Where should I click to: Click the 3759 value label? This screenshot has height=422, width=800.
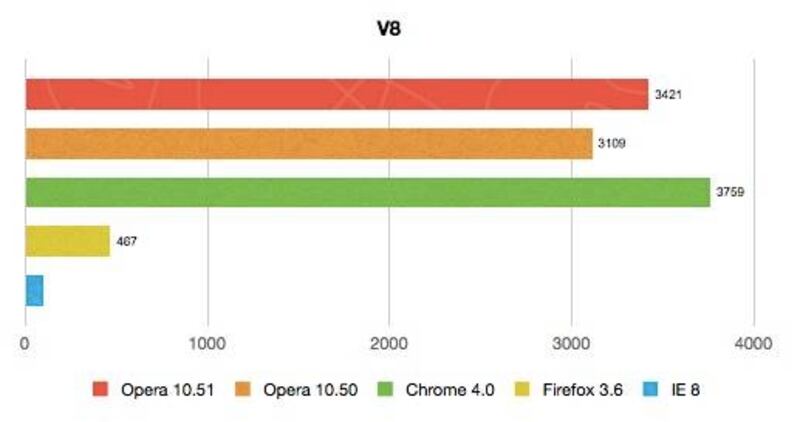pyautogui.click(x=730, y=192)
